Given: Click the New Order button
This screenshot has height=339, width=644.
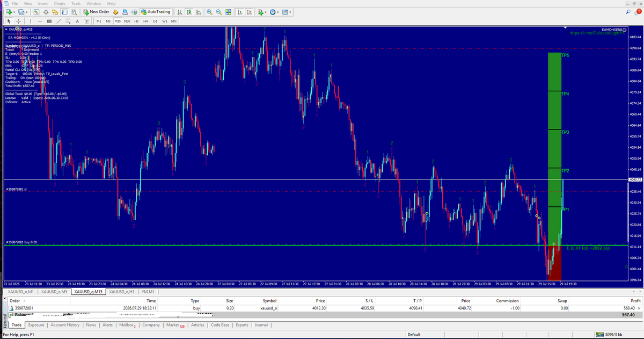Looking at the screenshot, I should point(98,12).
